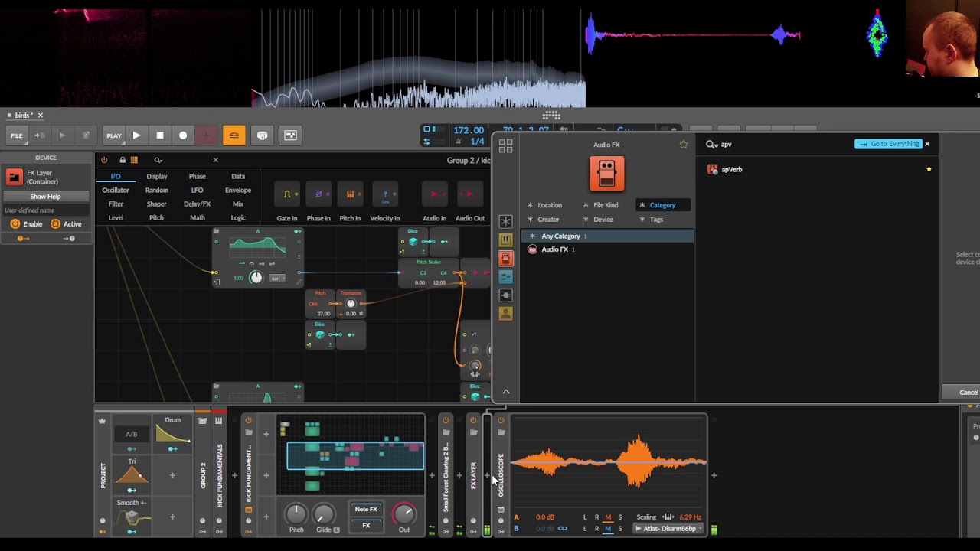Select the Drum envelope preset thumbnail

172,432
